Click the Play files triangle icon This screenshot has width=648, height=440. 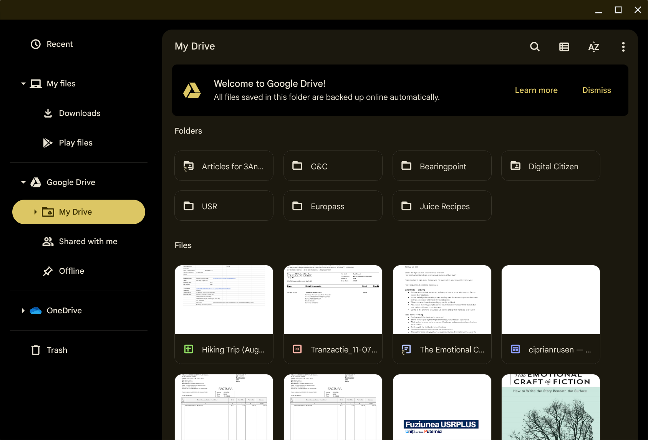(x=48, y=143)
